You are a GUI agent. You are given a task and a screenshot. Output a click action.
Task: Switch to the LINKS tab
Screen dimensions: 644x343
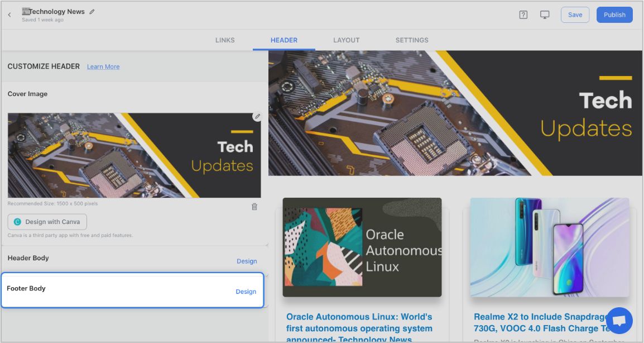pyautogui.click(x=225, y=40)
